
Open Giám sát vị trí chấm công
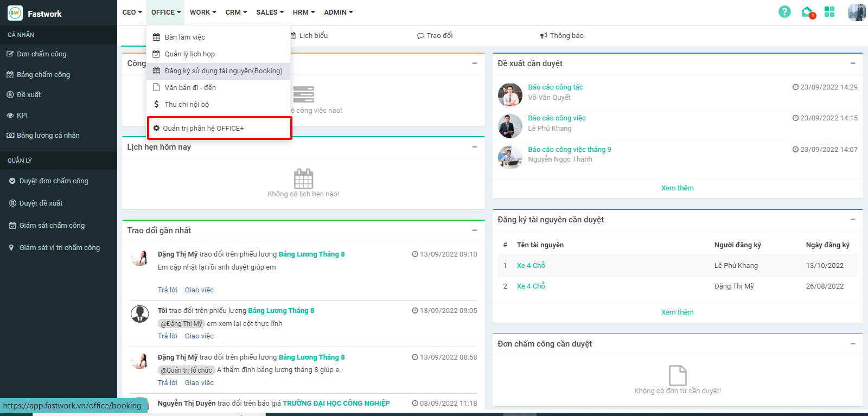click(x=59, y=247)
